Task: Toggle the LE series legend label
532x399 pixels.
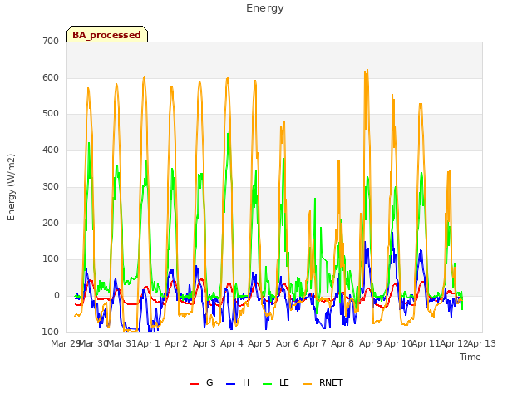Action: pyautogui.click(x=284, y=382)
